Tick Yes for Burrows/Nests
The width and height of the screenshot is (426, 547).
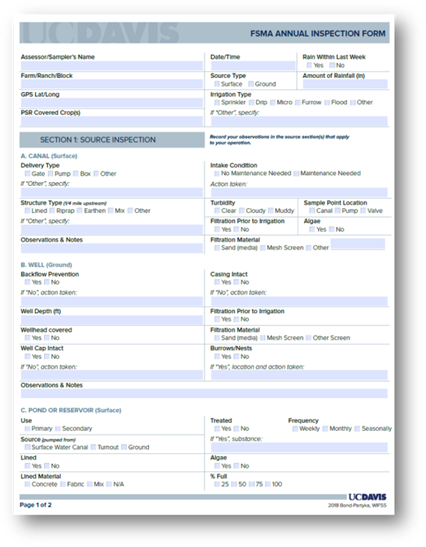[217, 357]
